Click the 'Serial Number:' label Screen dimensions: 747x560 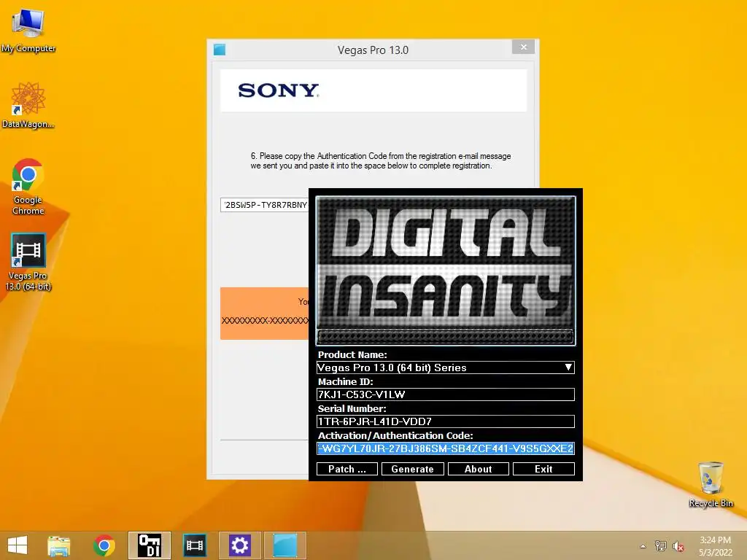coord(352,408)
